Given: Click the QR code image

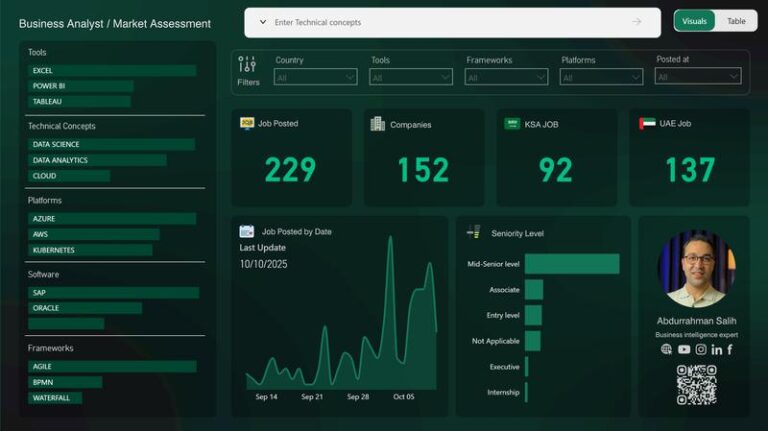Looking at the screenshot, I should [696, 385].
